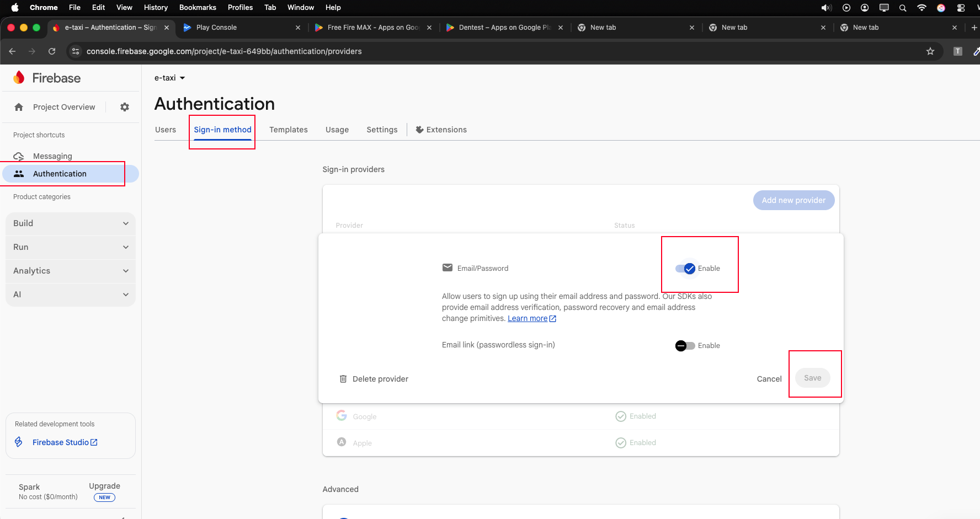The image size is (980, 519).
Task: Open the Usage tab
Action: pos(337,130)
